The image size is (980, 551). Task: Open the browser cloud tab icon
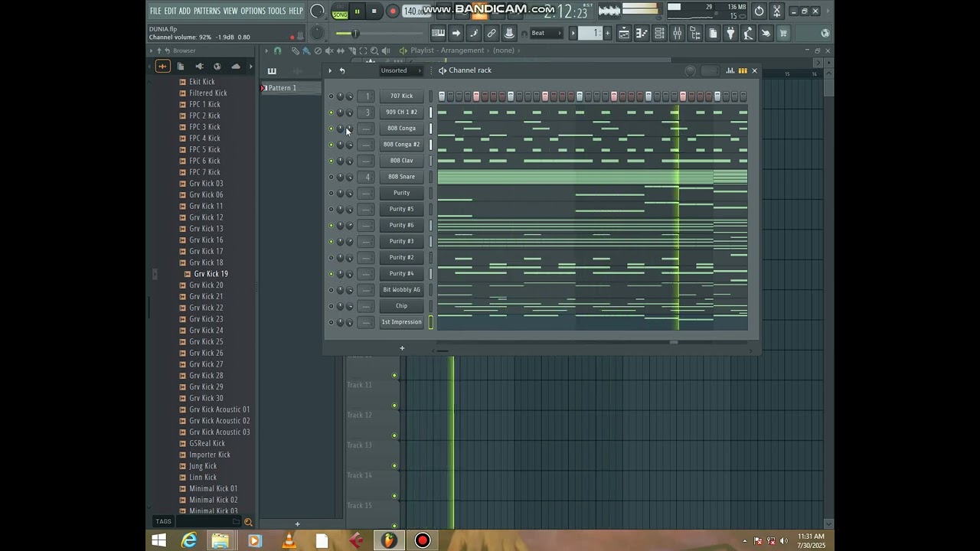click(x=236, y=66)
